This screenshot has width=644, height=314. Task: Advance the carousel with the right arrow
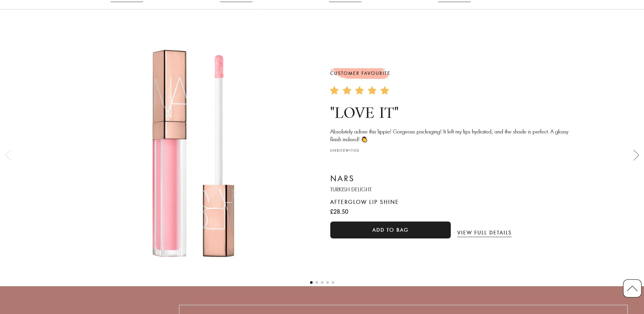(636, 155)
